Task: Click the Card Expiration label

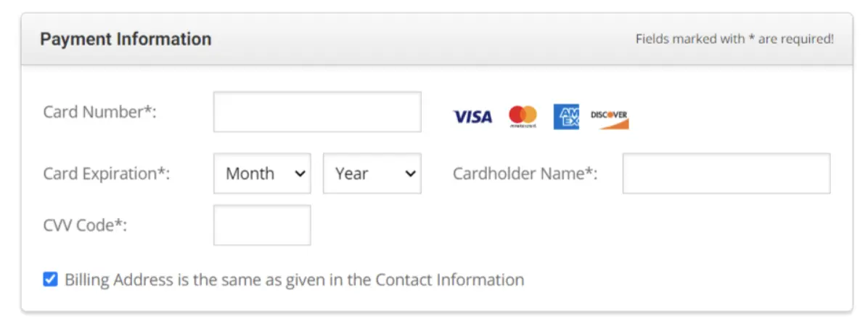Action: (106, 174)
